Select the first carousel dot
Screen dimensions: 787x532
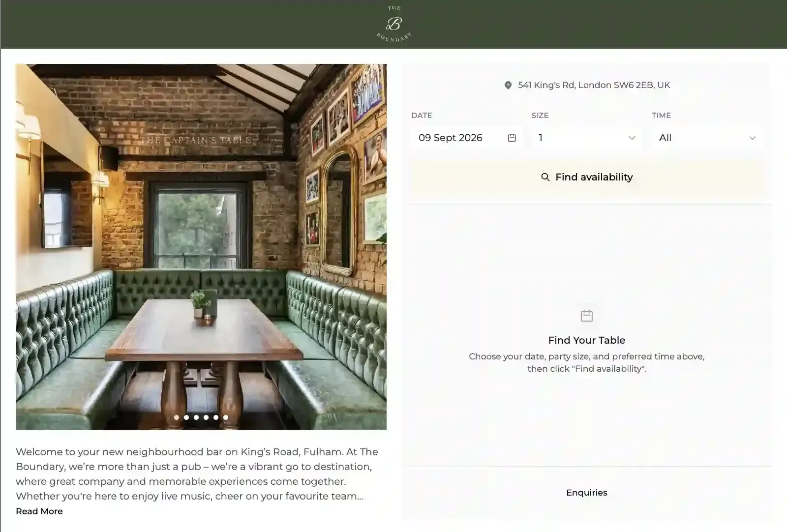point(177,417)
